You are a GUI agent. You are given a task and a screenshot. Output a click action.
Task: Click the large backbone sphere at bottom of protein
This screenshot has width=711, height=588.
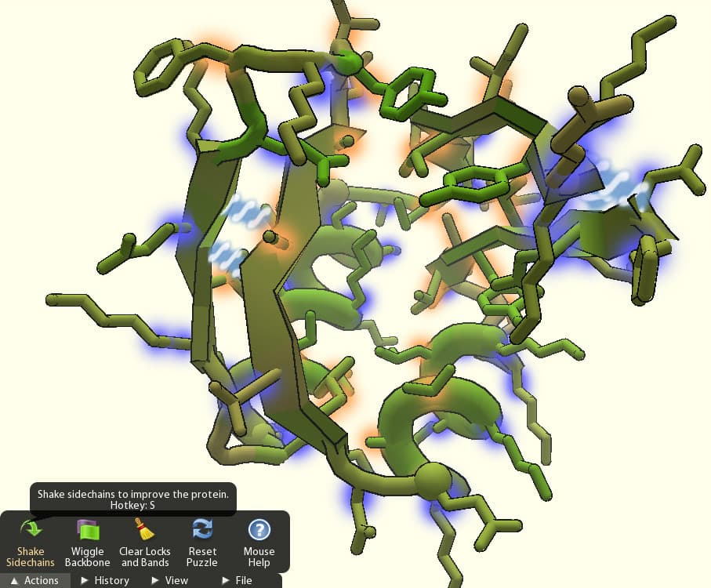click(432, 477)
